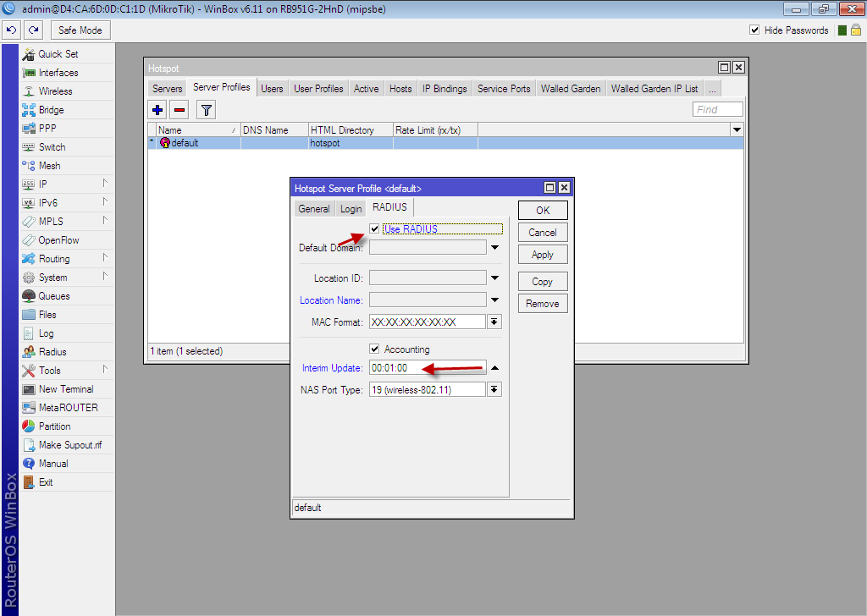The width and height of the screenshot is (867, 616).
Task: Open the OpenFlow section icon
Action: click(x=29, y=240)
